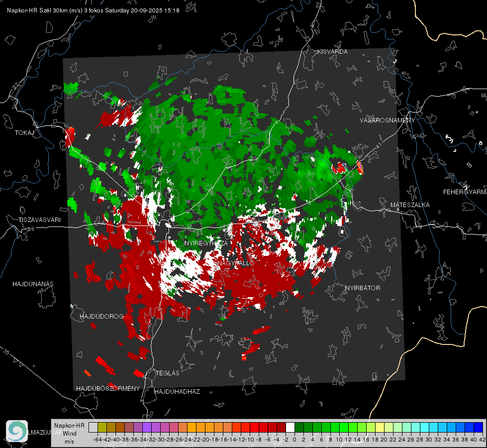Click the VÁSÁROSNAMÉNY city label
487x448 pixels.
pyautogui.click(x=388, y=120)
